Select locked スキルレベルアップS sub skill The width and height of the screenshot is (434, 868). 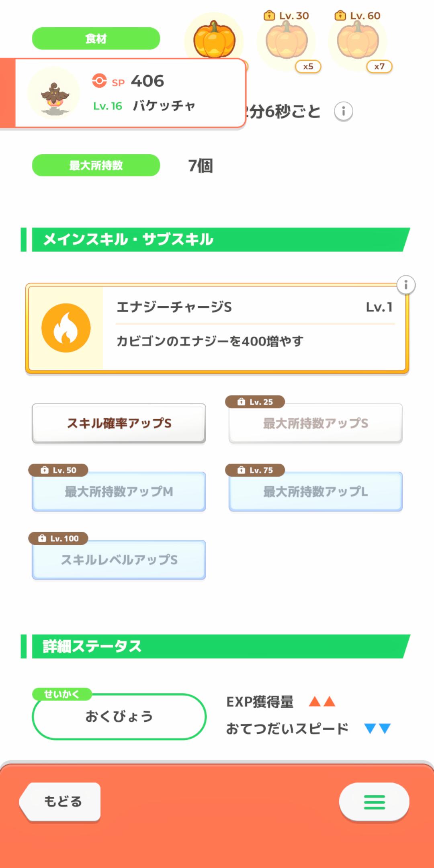[119, 560]
